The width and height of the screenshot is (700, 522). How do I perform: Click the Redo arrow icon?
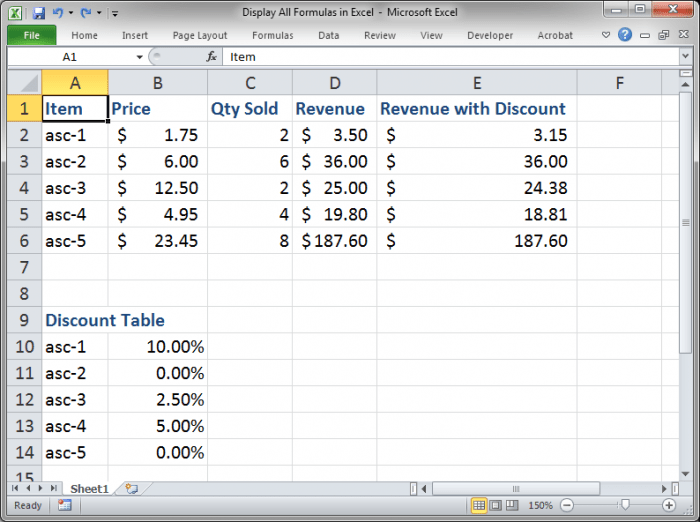(x=85, y=14)
